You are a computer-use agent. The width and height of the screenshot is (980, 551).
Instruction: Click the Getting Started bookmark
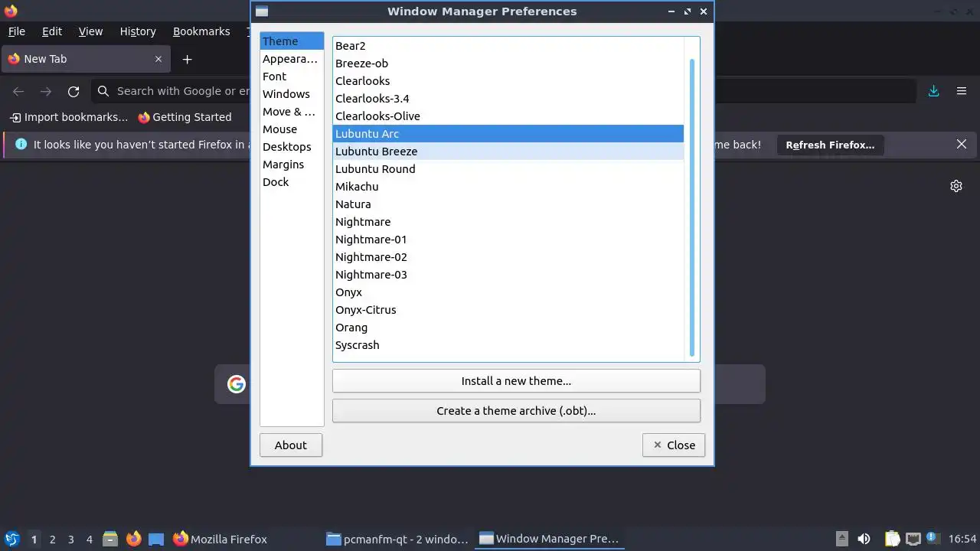[185, 117]
